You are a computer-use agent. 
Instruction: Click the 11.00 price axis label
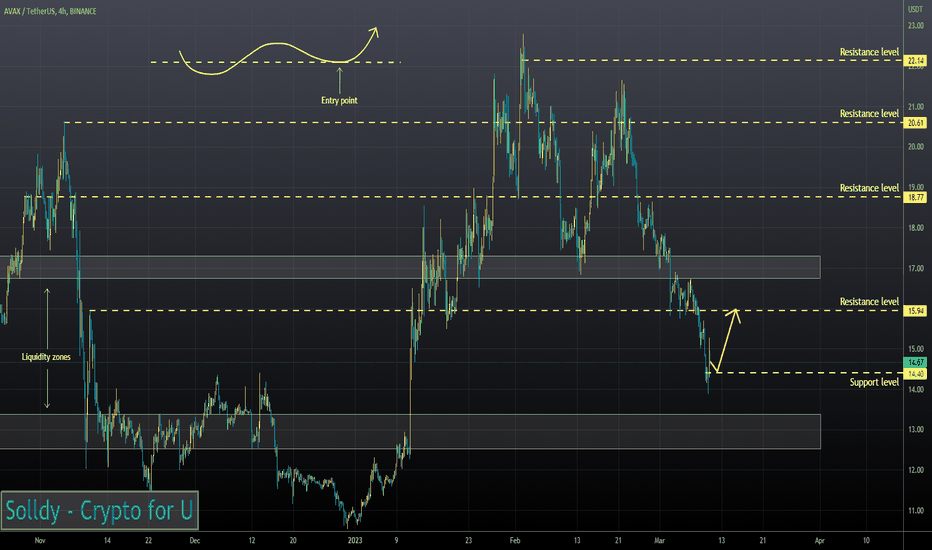(915, 511)
